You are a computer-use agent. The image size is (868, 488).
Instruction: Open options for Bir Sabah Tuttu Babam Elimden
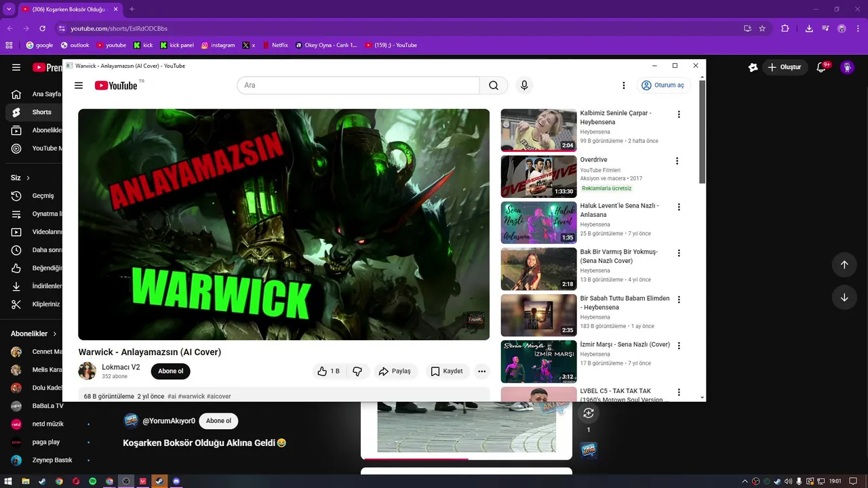(x=679, y=300)
